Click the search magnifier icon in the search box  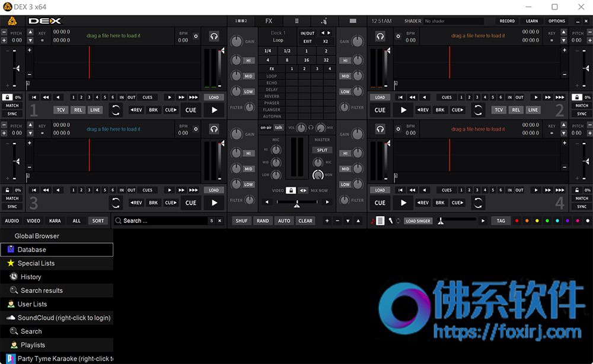[x=119, y=221]
